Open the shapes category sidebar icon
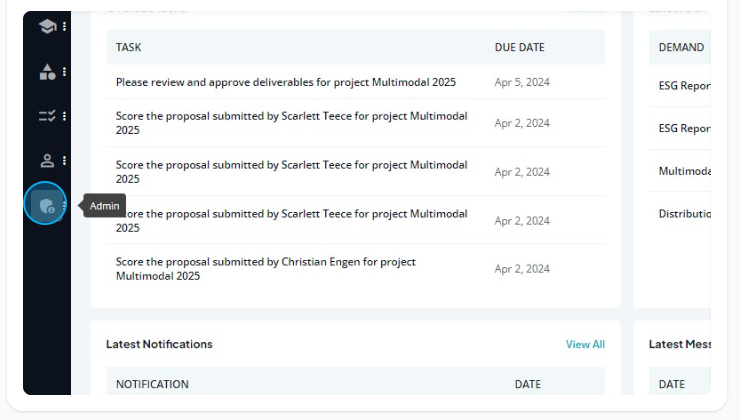Viewport: 740px width, 420px height. 47,72
